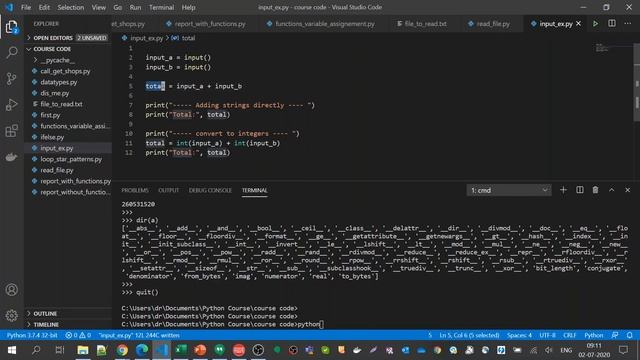This screenshot has height=360, width=640.
Task: Open Google Chrome from taskbar
Action: pyautogui.click(x=122, y=350)
